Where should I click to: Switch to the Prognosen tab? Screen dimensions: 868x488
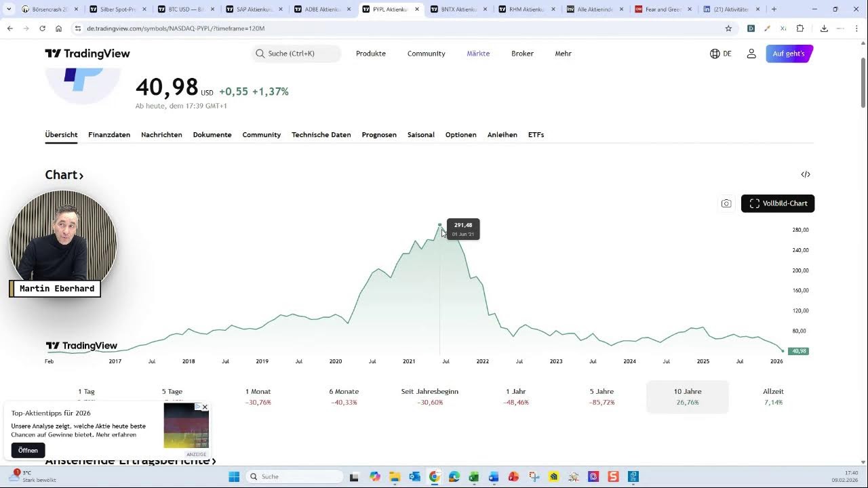click(x=379, y=135)
